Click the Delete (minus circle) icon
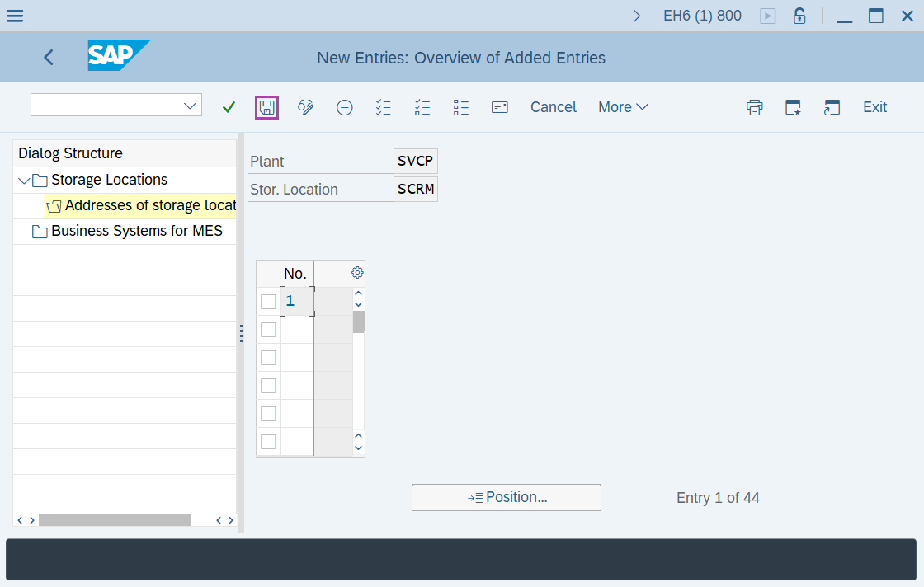The height and width of the screenshot is (587, 924). tap(345, 107)
